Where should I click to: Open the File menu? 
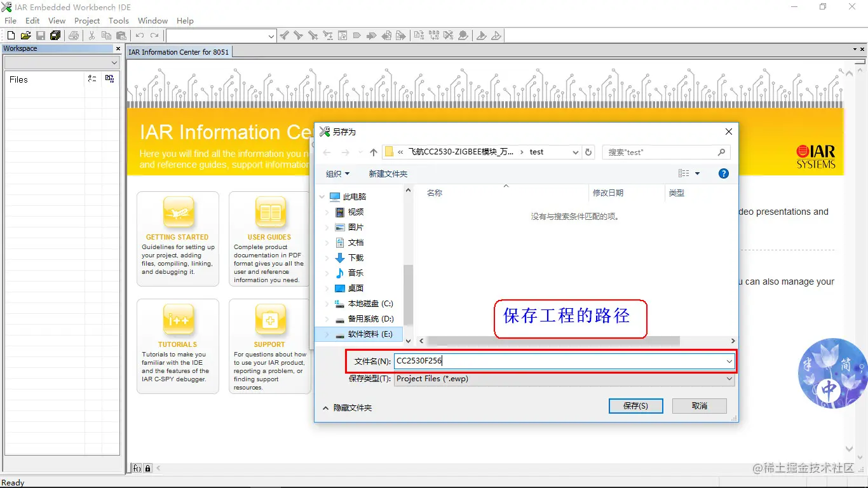(x=10, y=20)
